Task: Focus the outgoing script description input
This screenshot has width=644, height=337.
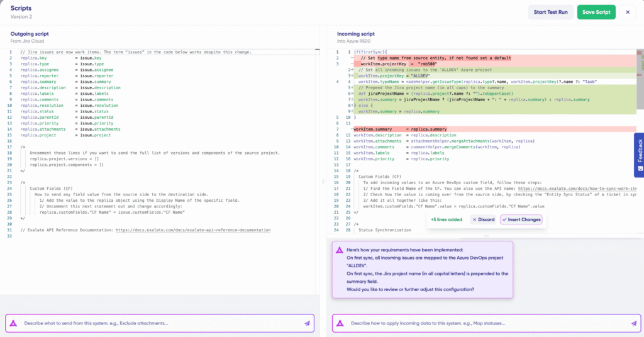Action: click(x=157, y=323)
